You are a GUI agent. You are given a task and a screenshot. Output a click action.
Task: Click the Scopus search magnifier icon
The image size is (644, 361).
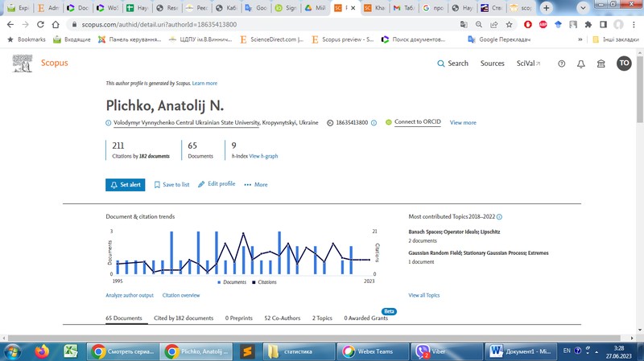point(440,64)
